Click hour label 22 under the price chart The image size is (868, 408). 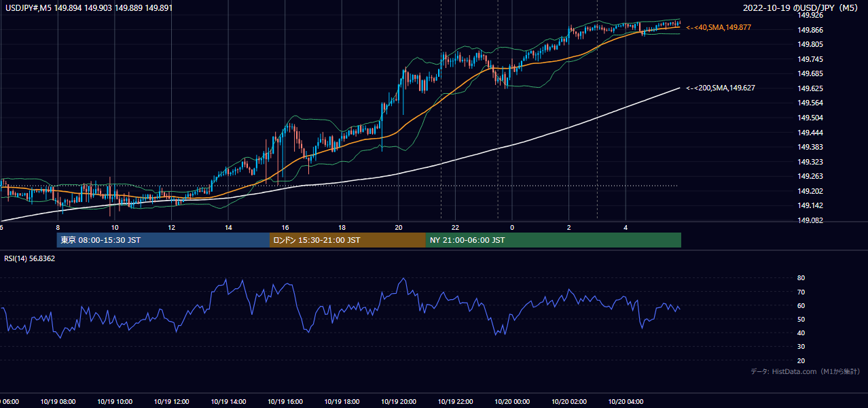(455, 227)
